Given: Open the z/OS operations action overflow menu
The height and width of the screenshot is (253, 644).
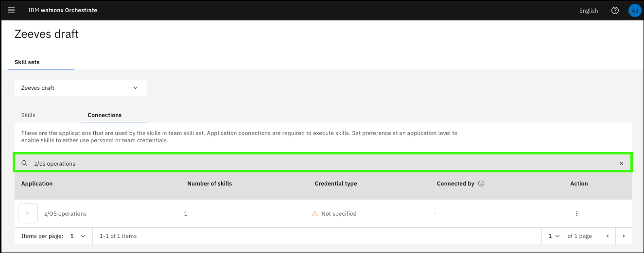Looking at the screenshot, I should tap(576, 214).
